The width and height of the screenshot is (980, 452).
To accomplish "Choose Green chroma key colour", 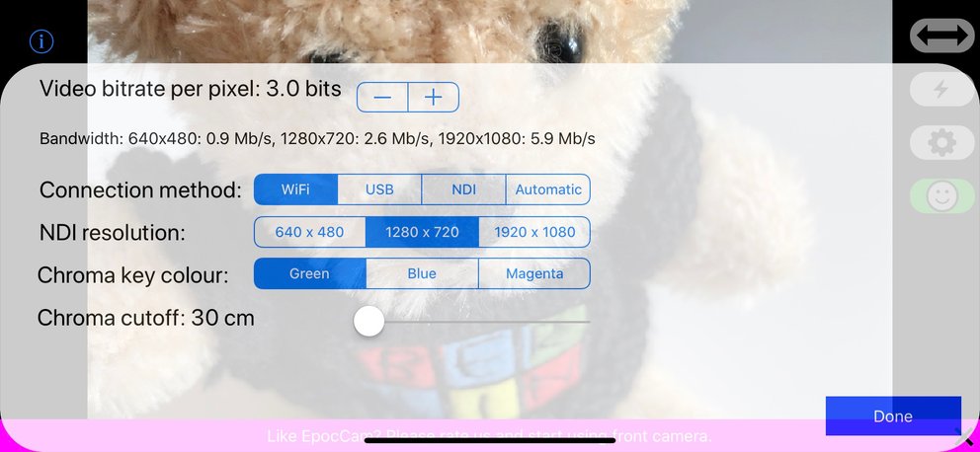I will (x=309, y=273).
